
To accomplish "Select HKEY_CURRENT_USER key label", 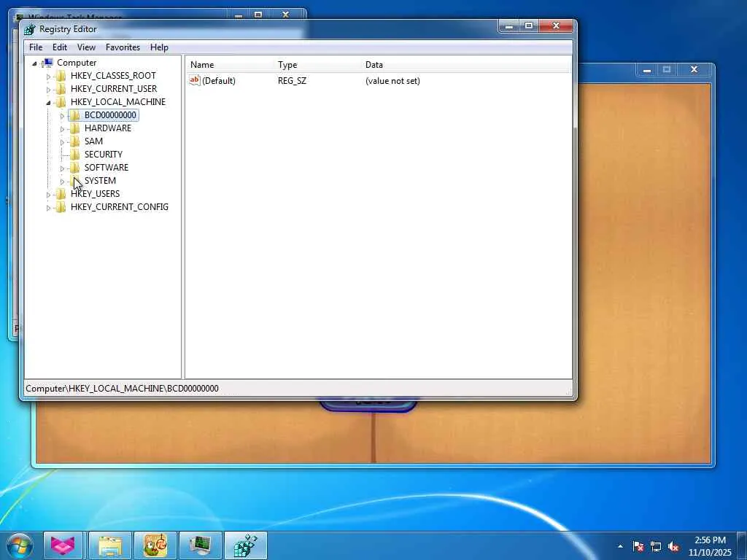I will coord(114,88).
